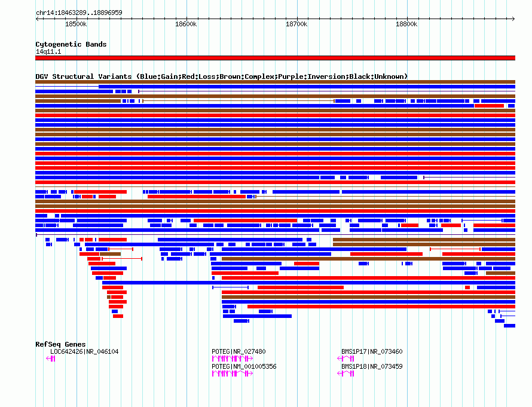Viewport: 532px width, 407px height.
Task: Click the BMS1P18|NR_073459 gene label
Action: pos(372,366)
